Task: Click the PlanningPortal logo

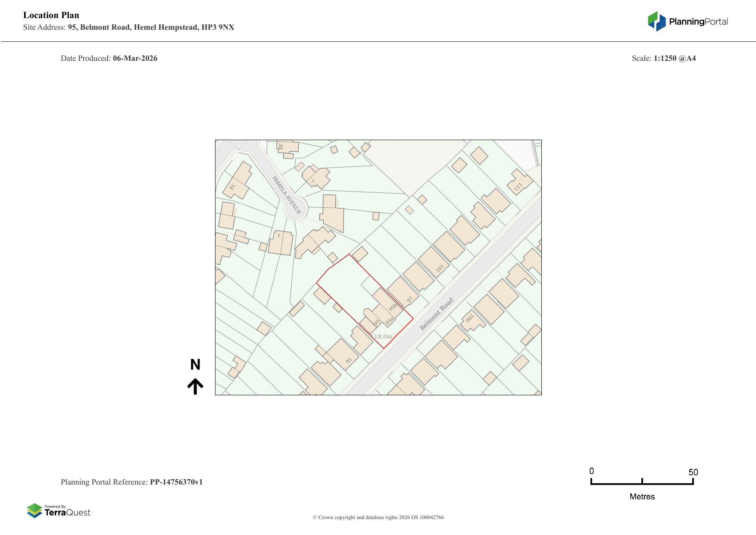Action: [687, 22]
